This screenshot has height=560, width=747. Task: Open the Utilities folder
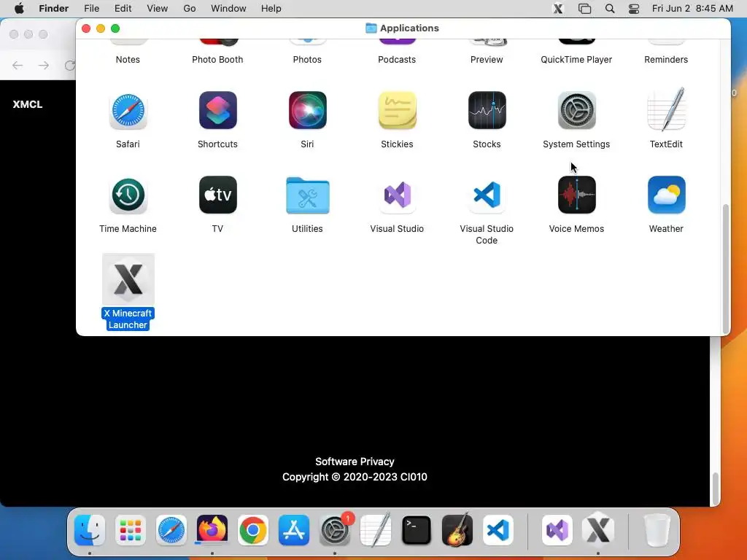307,195
